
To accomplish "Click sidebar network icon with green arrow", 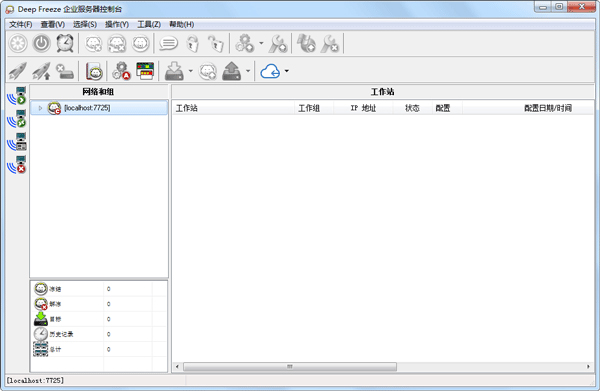I will 16,96.
